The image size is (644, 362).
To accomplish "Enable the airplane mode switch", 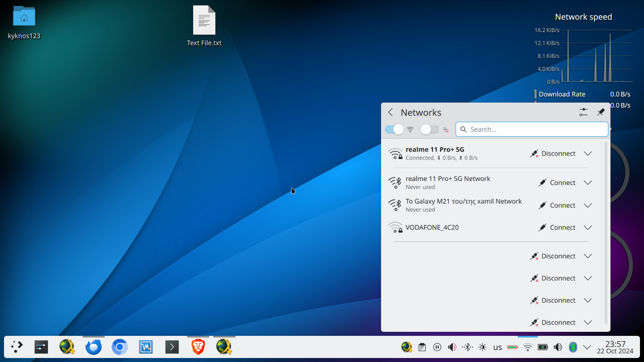I will point(429,129).
